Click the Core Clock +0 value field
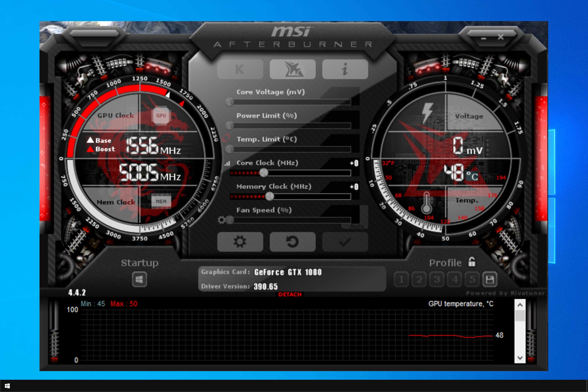 coord(354,163)
